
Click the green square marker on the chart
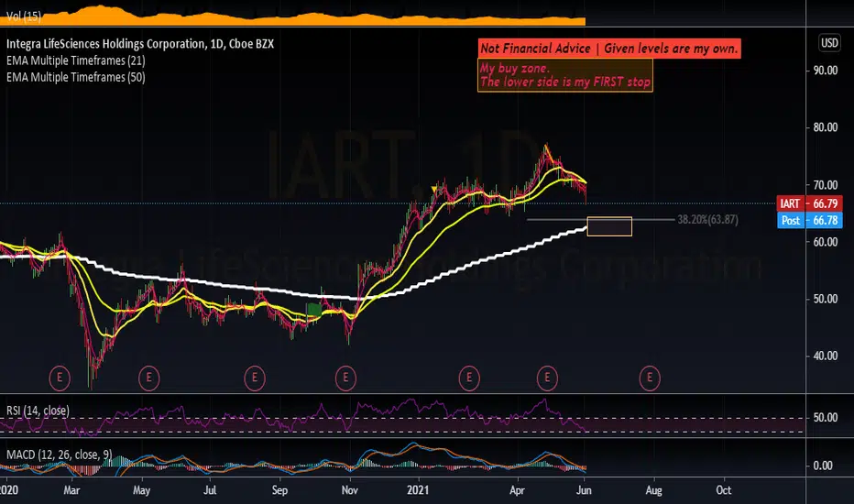coord(314,310)
